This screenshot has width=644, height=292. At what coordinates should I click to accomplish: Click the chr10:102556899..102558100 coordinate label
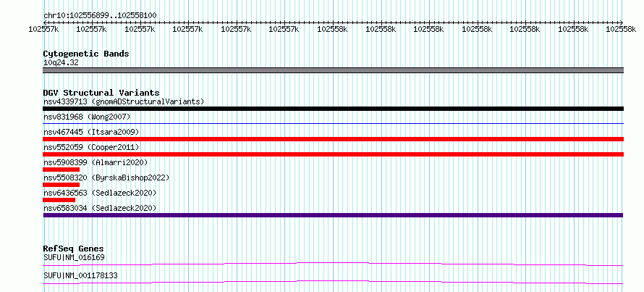point(100,15)
